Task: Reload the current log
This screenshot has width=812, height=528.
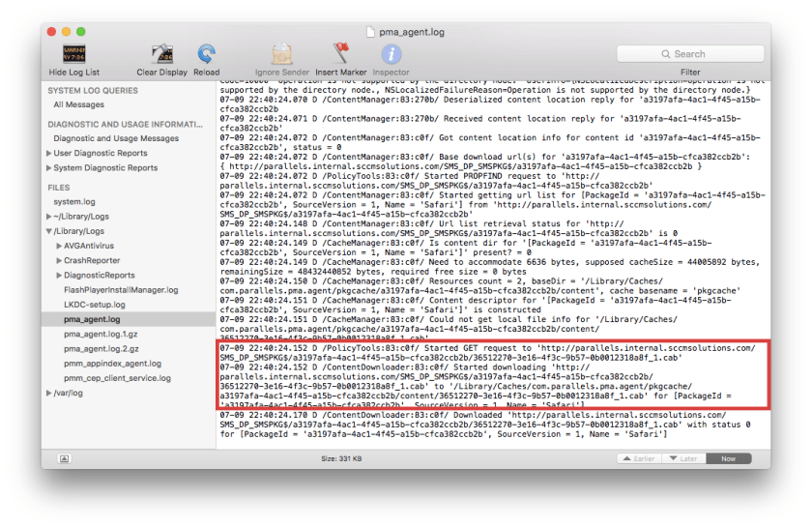Action: [x=206, y=54]
